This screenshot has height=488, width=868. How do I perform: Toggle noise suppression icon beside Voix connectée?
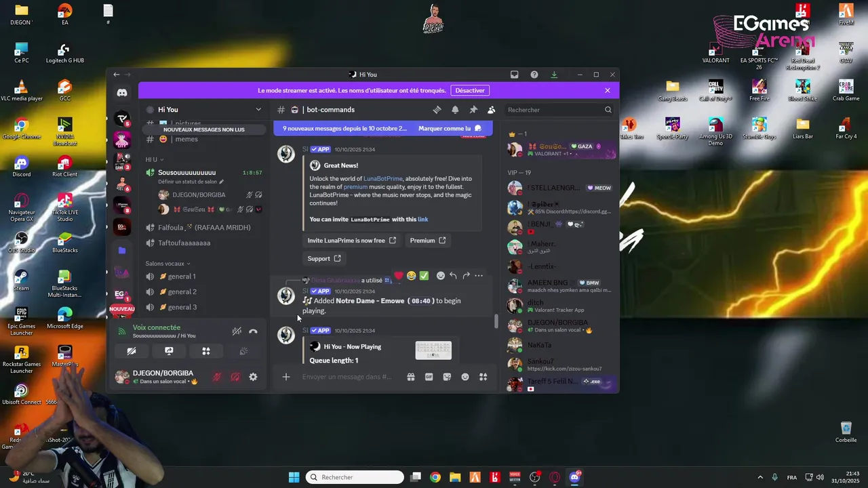pyautogui.click(x=237, y=331)
